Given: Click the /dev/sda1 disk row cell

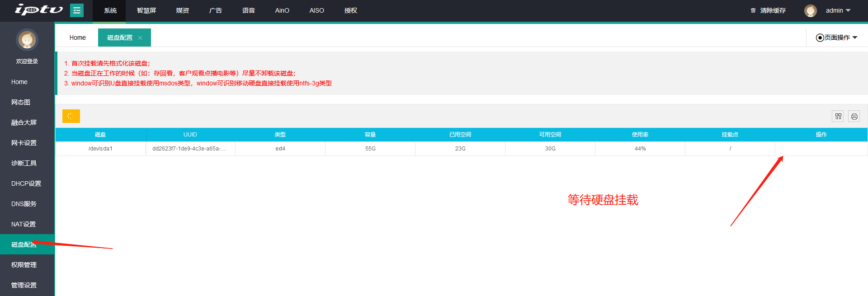Looking at the screenshot, I should click(x=100, y=149).
